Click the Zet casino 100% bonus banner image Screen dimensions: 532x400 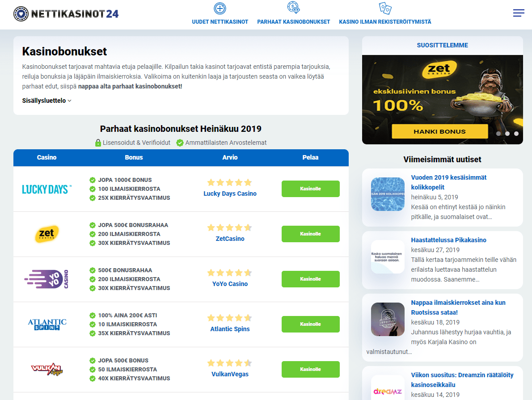click(443, 99)
